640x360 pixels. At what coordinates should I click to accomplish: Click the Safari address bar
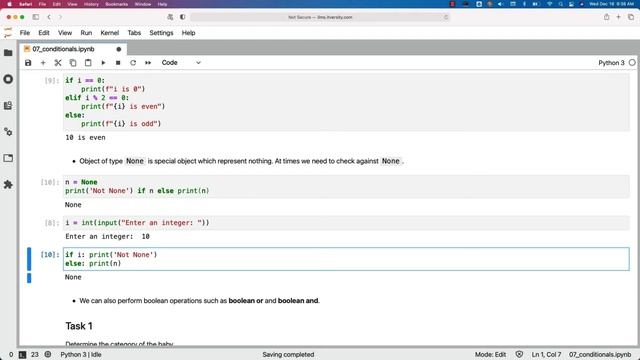coord(320,17)
